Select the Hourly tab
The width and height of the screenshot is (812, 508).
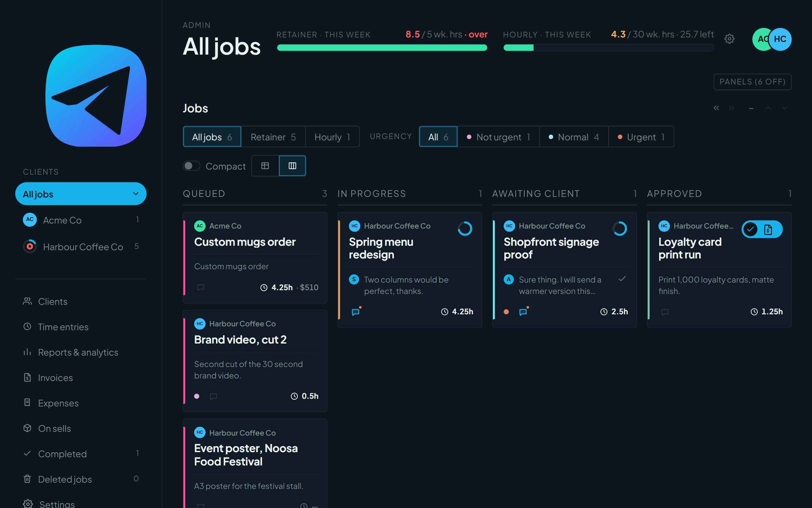coord(332,137)
